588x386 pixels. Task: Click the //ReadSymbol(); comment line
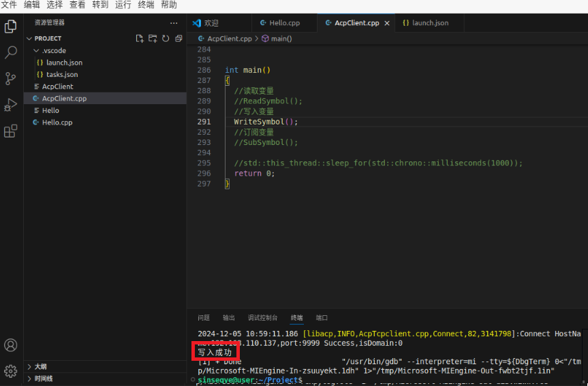coord(268,101)
